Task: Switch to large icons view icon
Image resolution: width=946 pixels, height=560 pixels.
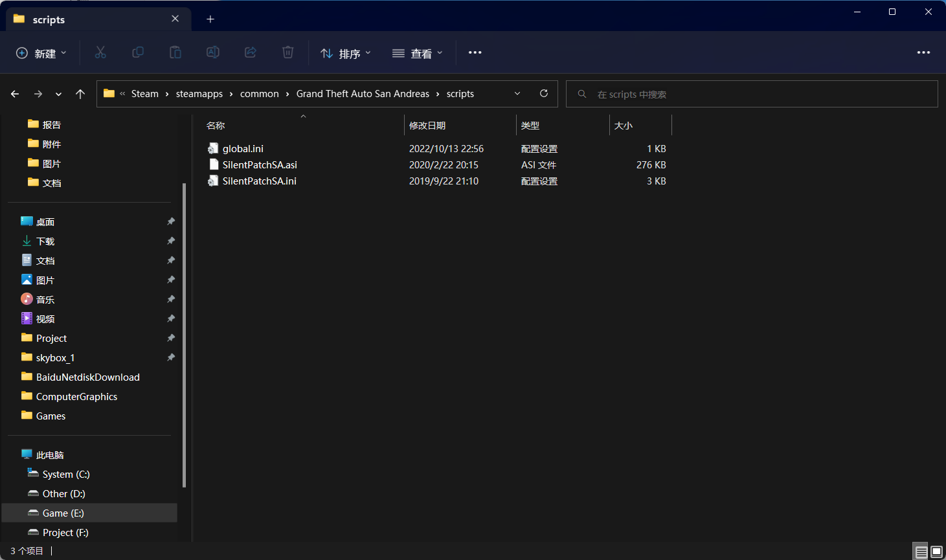Action: 936,552
